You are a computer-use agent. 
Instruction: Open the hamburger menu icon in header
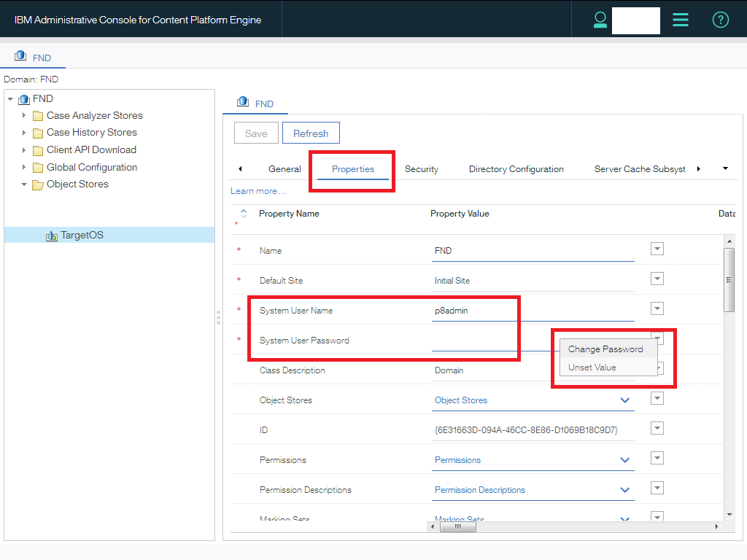pyautogui.click(x=680, y=20)
